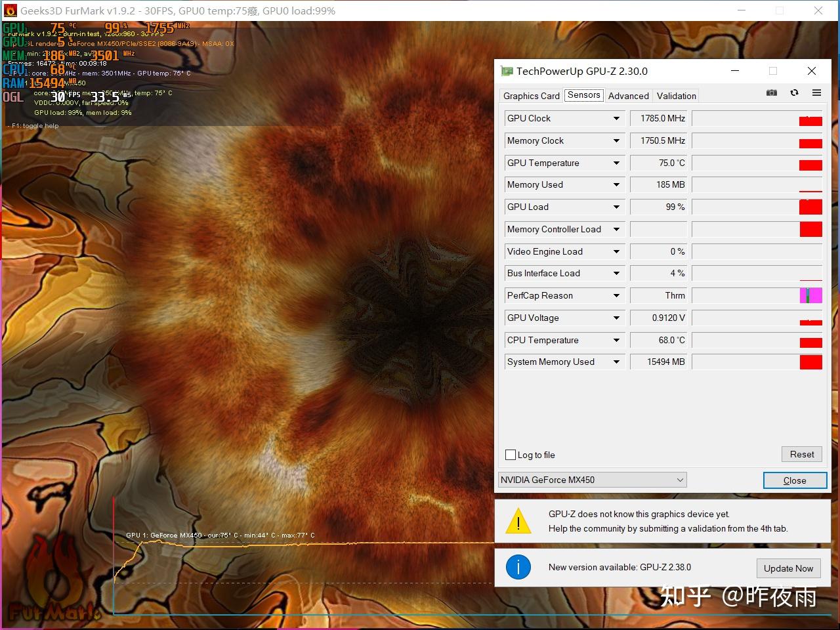Click the Reset button

(802, 454)
